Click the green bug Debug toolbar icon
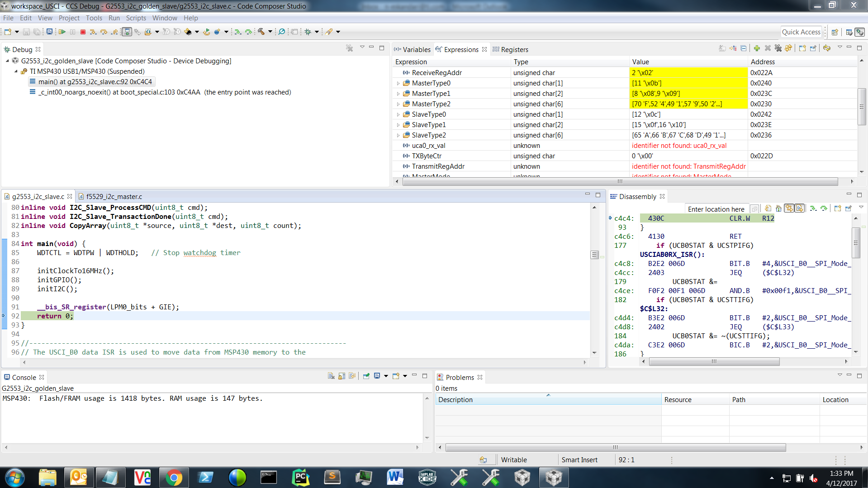The height and width of the screenshot is (488, 868). [x=308, y=32]
